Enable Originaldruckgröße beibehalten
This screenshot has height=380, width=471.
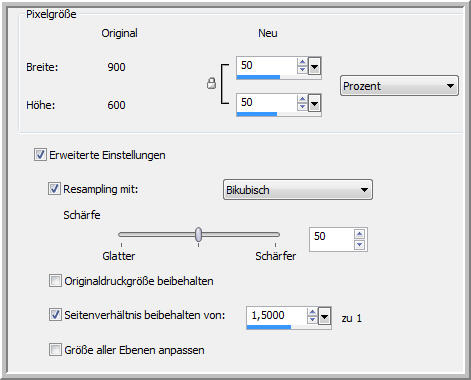[55, 281]
